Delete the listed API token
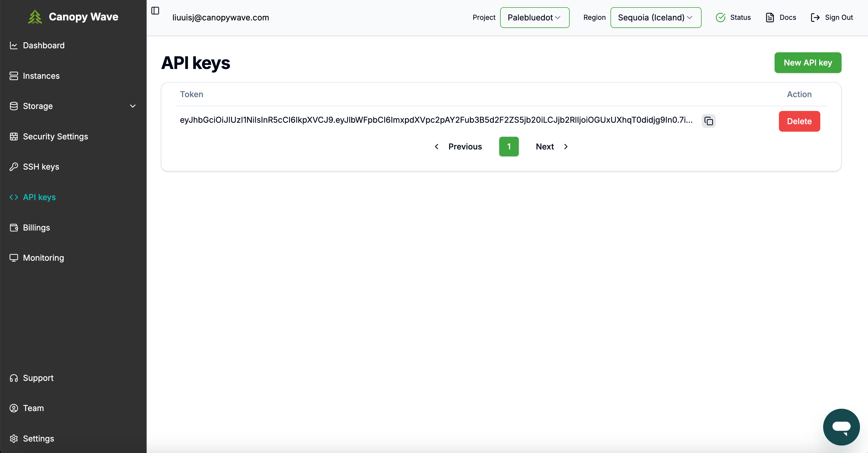 pyautogui.click(x=799, y=121)
